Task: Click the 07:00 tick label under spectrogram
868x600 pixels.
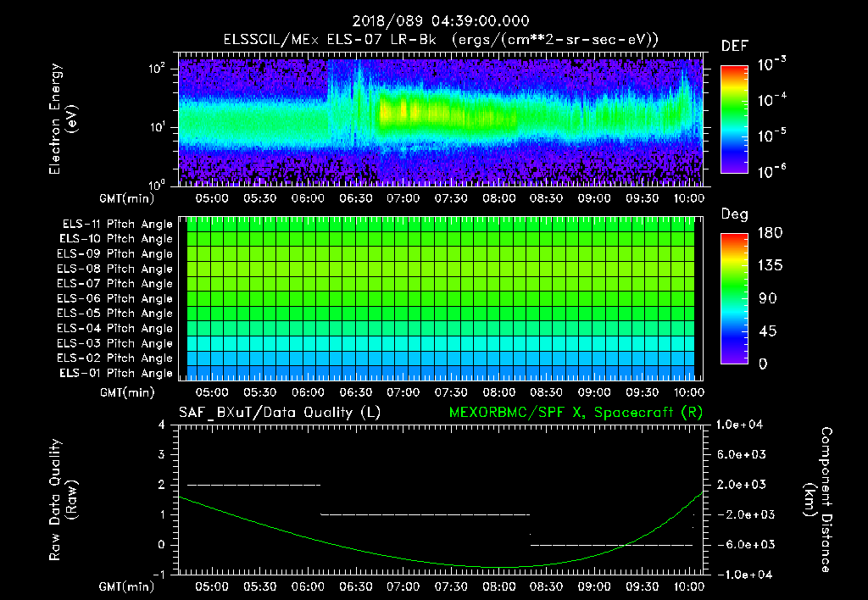Action: tap(403, 198)
